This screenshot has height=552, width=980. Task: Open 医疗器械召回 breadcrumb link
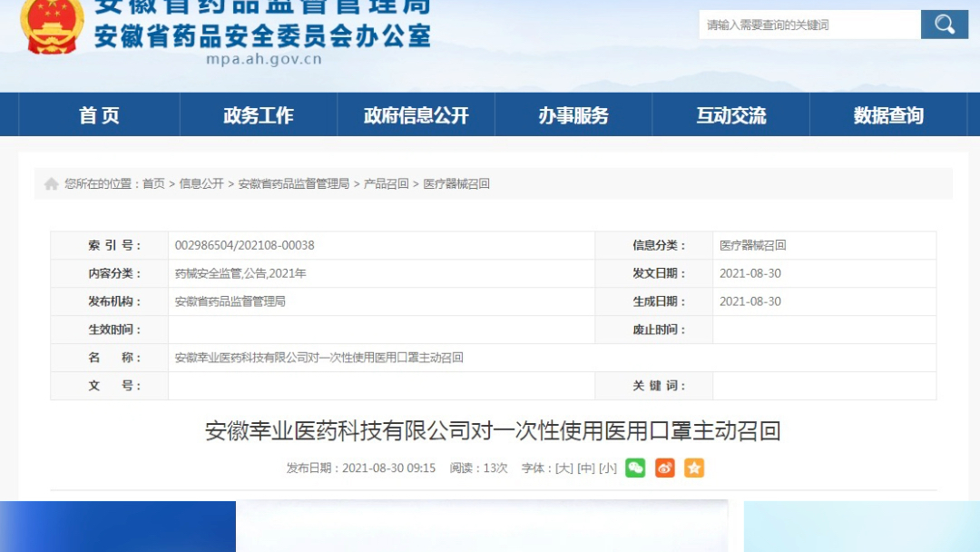point(458,183)
